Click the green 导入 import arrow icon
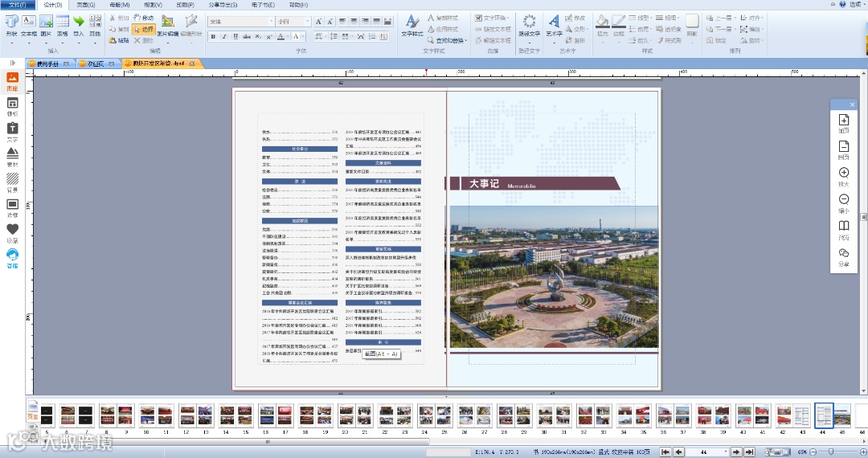 [x=79, y=26]
